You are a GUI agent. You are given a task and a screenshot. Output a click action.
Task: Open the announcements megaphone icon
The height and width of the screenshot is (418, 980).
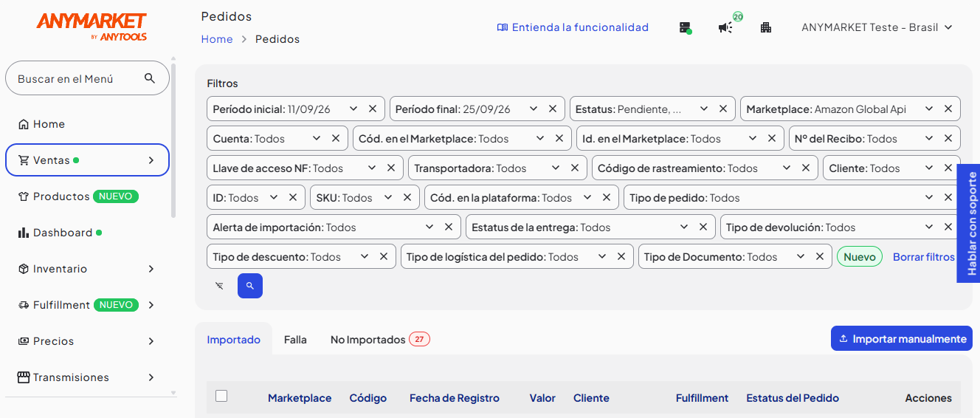coord(725,27)
